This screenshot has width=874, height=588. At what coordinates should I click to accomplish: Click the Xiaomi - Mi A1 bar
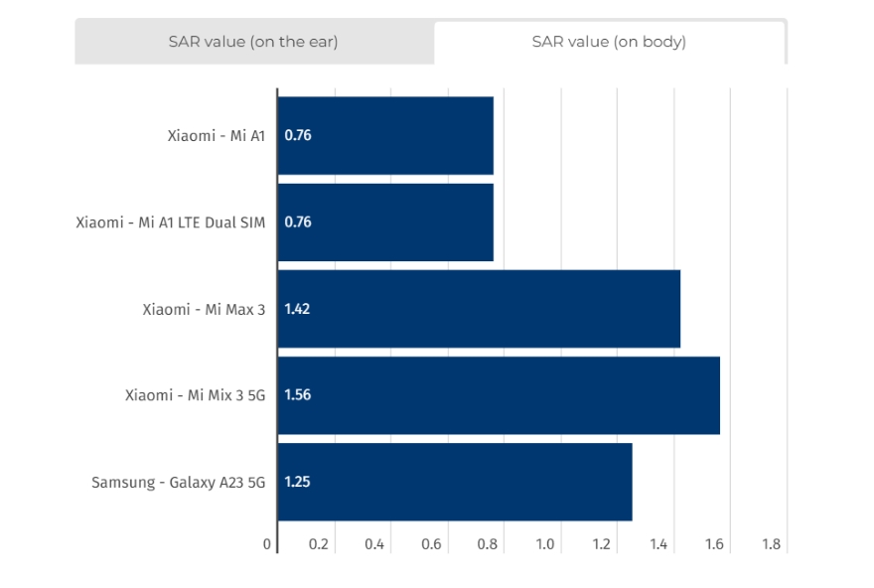point(385,135)
